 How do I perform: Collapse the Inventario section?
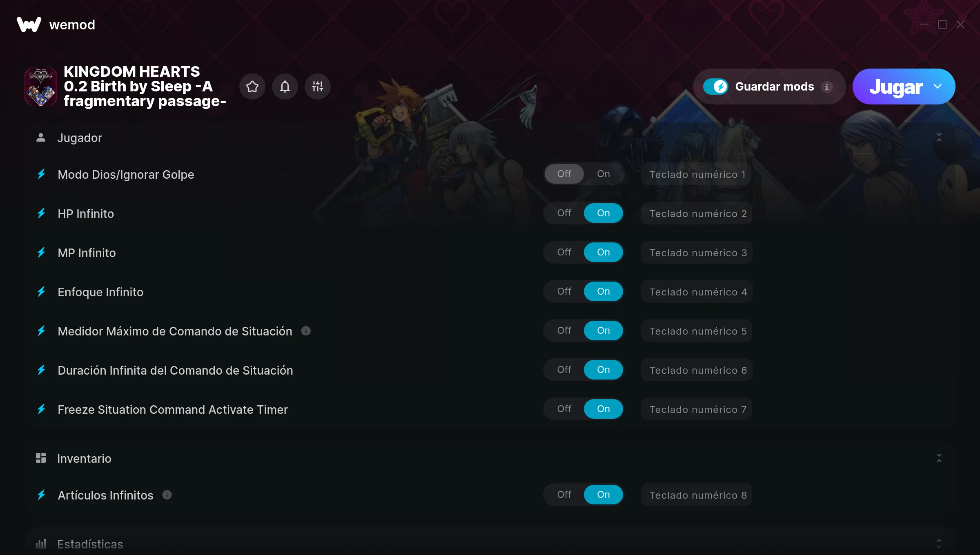coord(939,458)
